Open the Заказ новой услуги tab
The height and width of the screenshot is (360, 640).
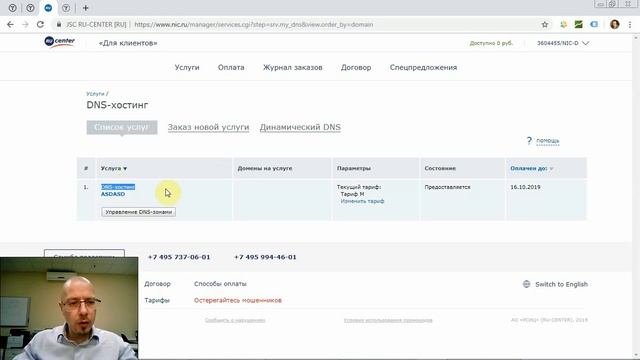[208, 127]
